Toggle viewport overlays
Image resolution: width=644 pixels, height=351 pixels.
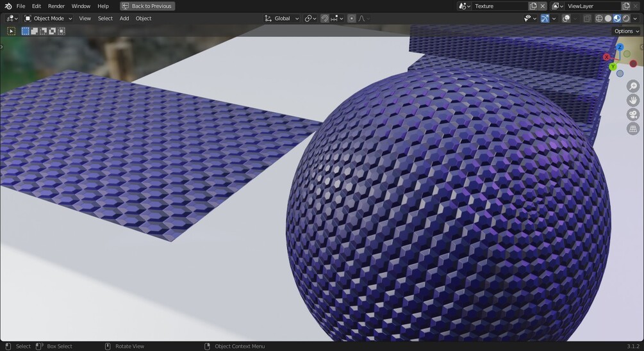pyautogui.click(x=566, y=19)
